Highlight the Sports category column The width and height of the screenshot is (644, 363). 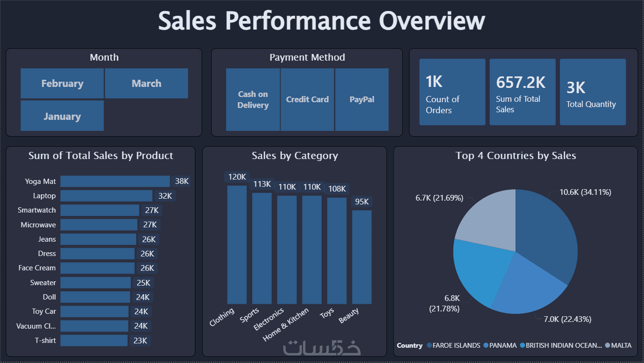pos(262,248)
